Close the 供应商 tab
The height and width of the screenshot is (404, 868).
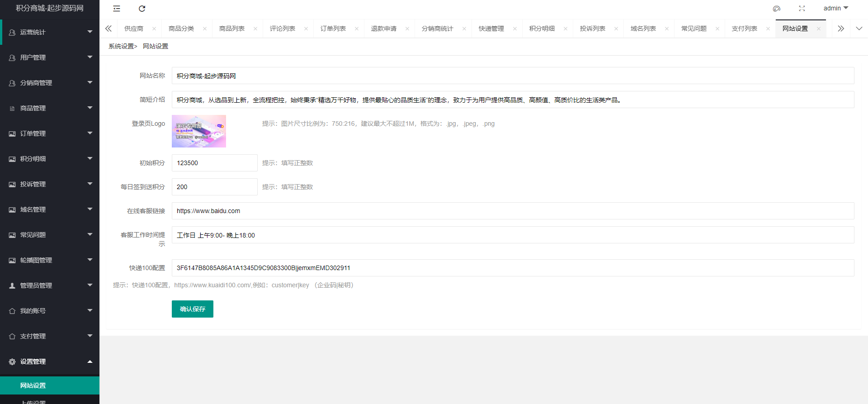click(154, 29)
